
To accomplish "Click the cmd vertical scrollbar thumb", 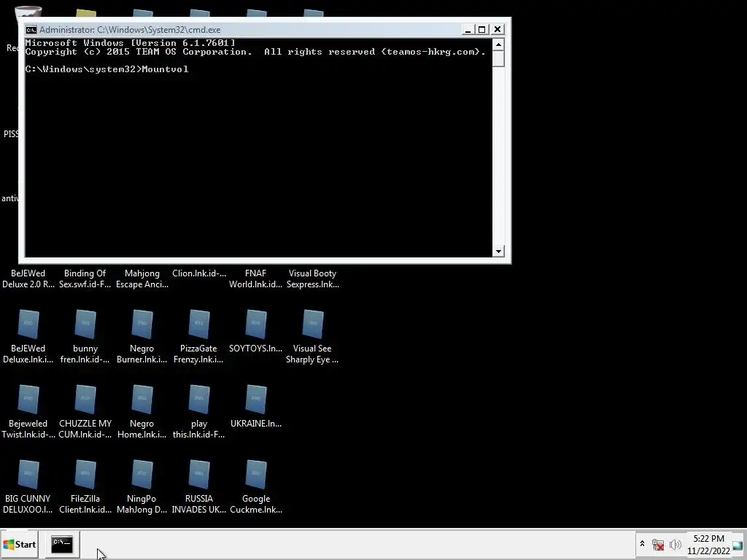I will coord(498,59).
